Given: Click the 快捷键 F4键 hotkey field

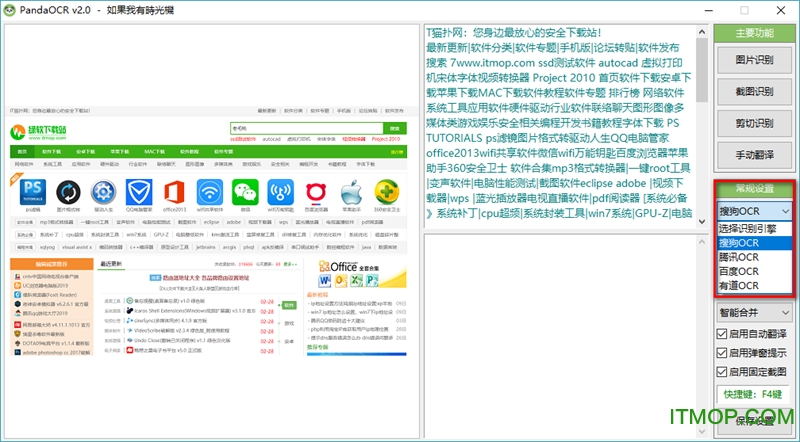Looking at the screenshot, I should 754,394.
